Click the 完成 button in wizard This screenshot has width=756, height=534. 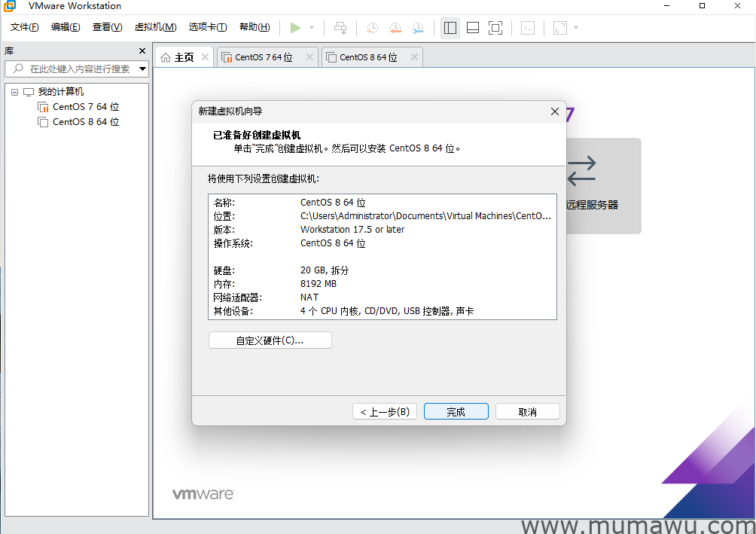[456, 412]
